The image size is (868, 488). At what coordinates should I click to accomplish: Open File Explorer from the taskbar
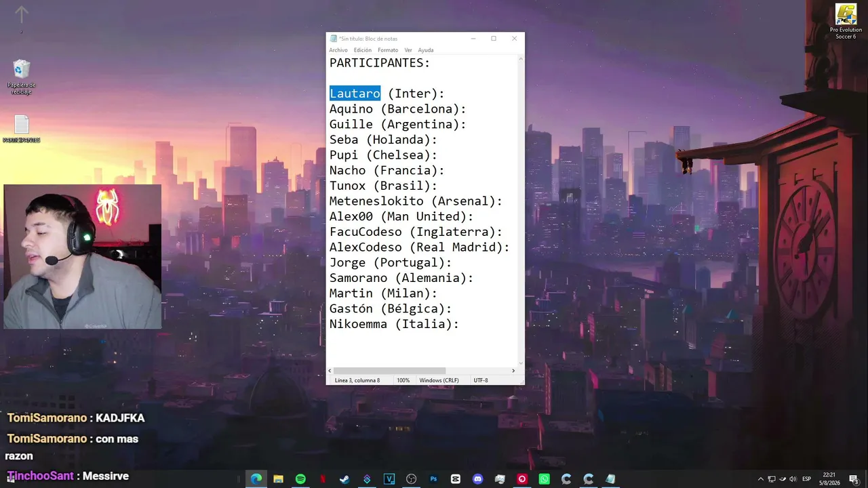[278, 479]
